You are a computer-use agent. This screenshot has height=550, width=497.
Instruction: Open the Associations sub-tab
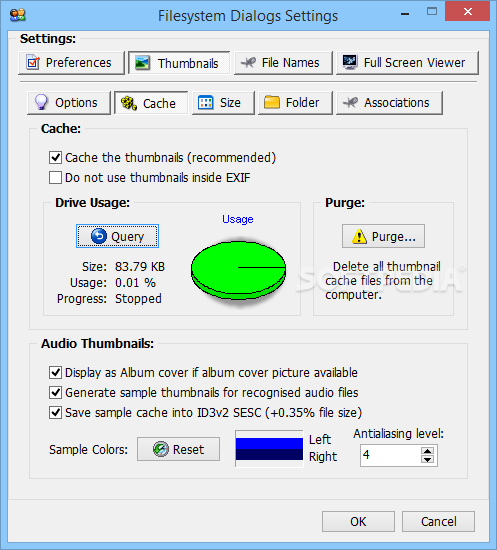tap(389, 103)
